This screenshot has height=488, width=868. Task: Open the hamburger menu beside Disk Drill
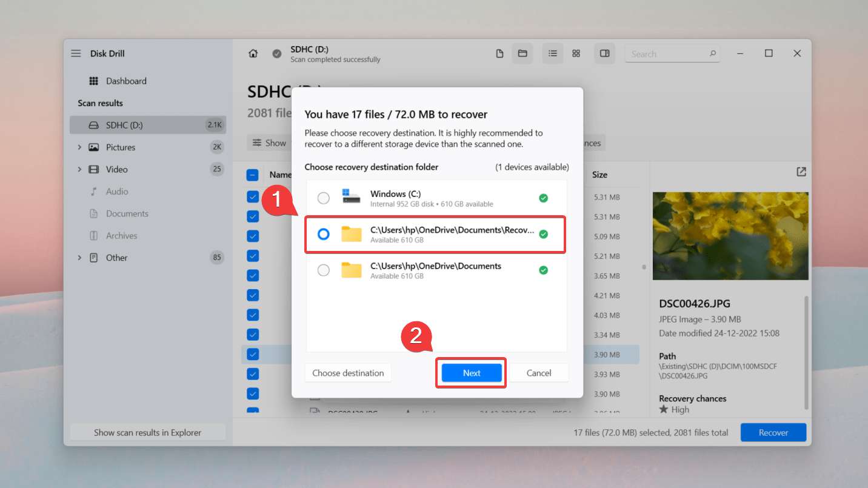[76, 53]
